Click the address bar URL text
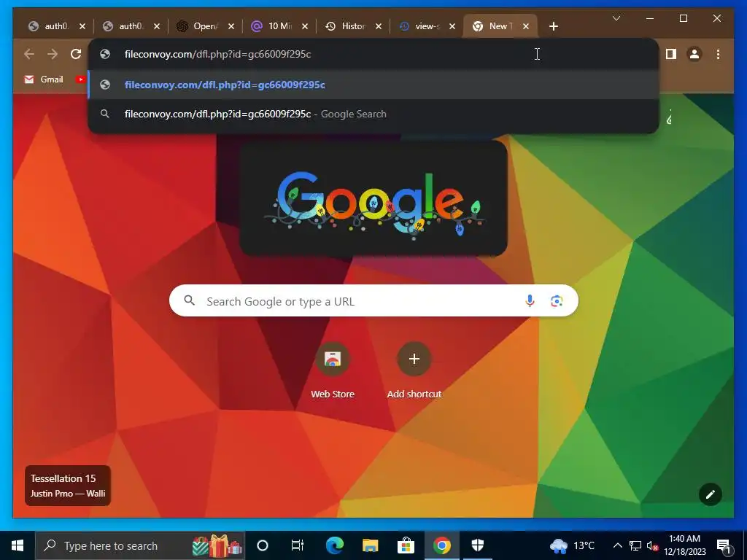Image resolution: width=747 pixels, height=560 pixels. (217, 54)
